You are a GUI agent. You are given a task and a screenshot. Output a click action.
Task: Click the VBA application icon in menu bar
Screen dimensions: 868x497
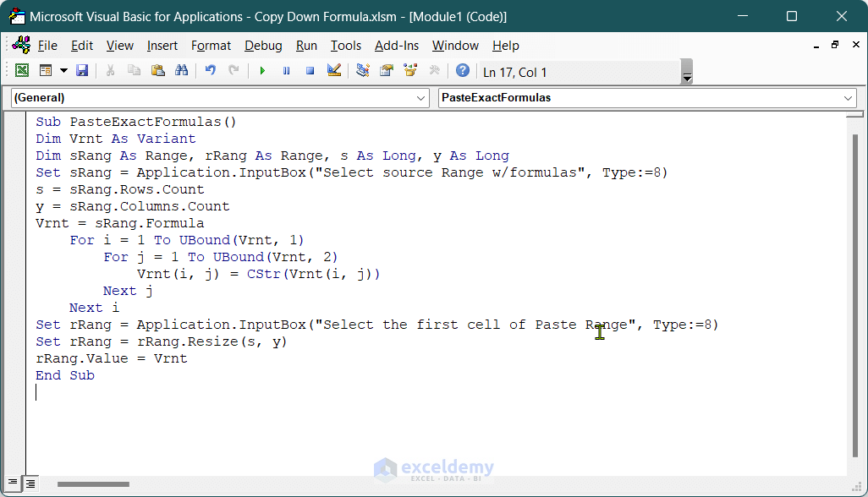click(22, 46)
